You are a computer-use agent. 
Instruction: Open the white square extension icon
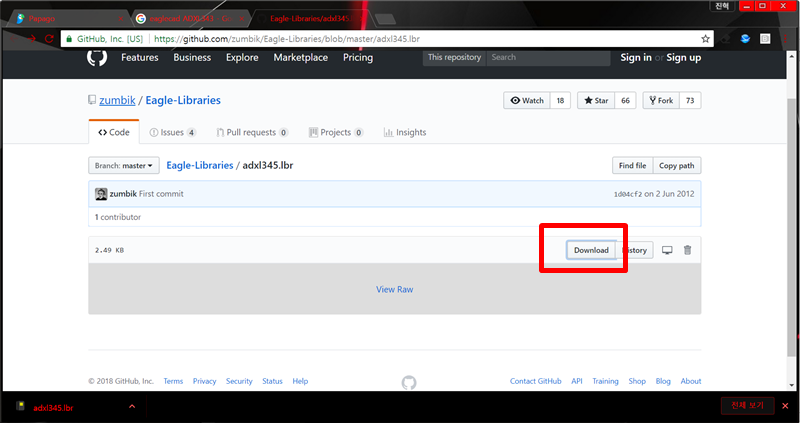(x=765, y=39)
